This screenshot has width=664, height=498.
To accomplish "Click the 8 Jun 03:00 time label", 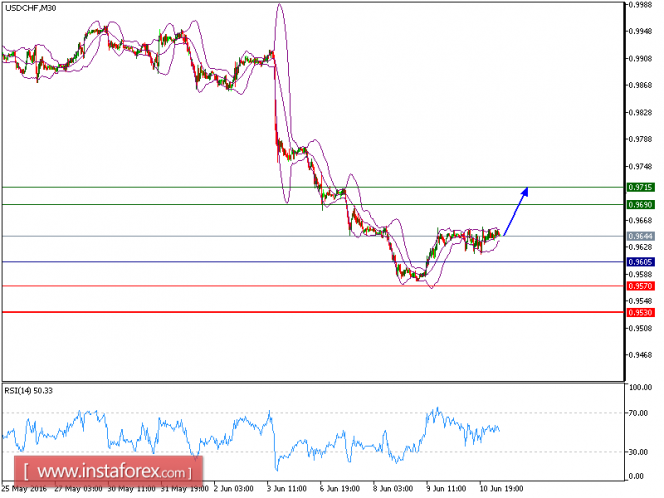I will [x=393, y=489].
